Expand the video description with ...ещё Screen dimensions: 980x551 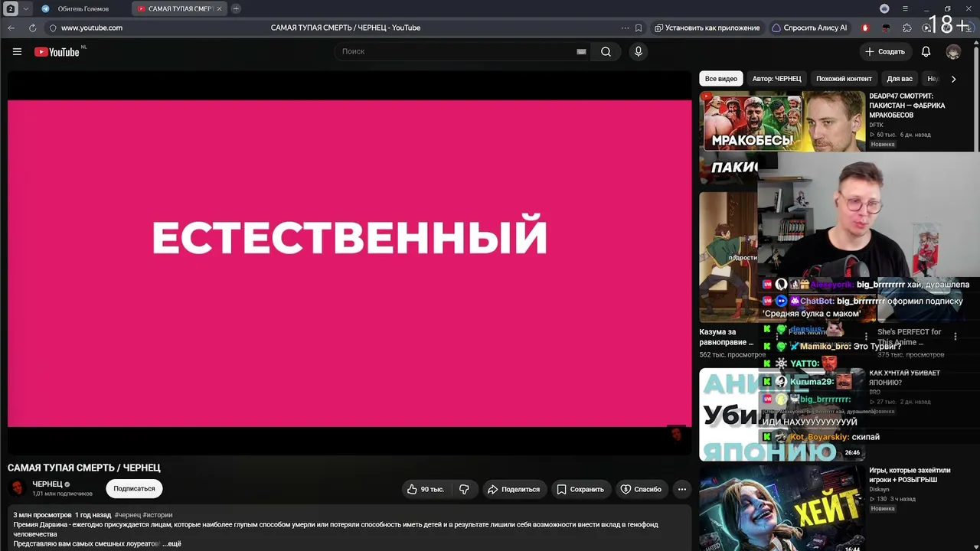pyautogui.click(x=171, y=543)
